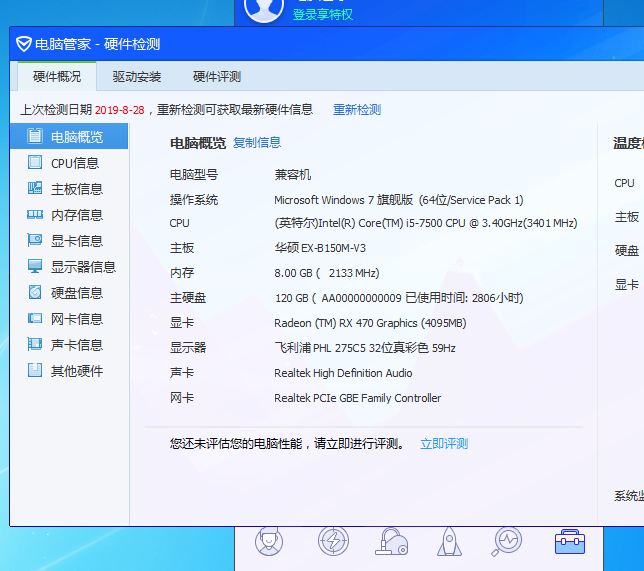This screenshot has width=644, height=571.
Task: Show 显卡信息 in the sidebar
Action: pyautogui.click(x=69, y=241)
